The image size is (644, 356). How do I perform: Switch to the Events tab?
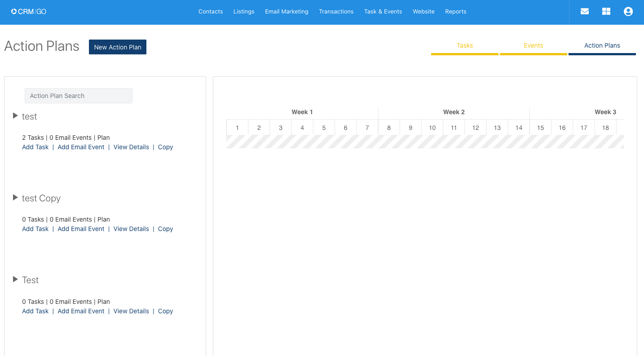point(533,46)
